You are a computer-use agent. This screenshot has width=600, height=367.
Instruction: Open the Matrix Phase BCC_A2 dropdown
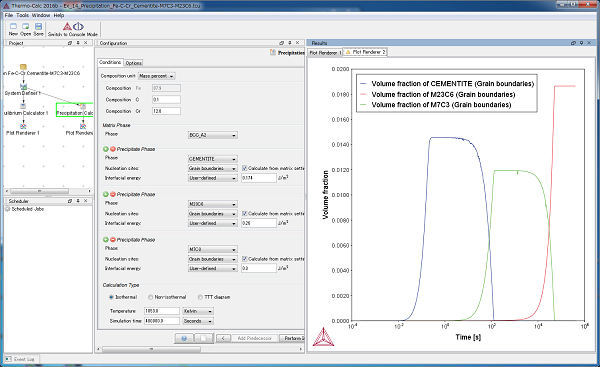tap(213, 135)
